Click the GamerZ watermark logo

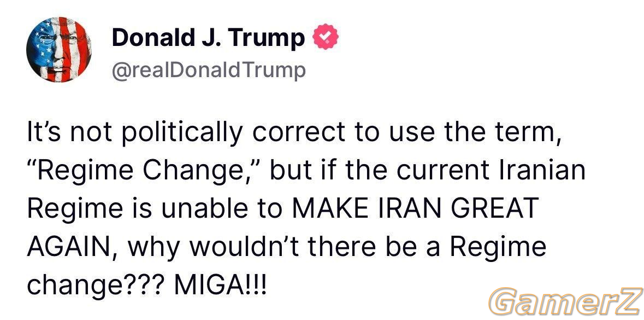565,301
